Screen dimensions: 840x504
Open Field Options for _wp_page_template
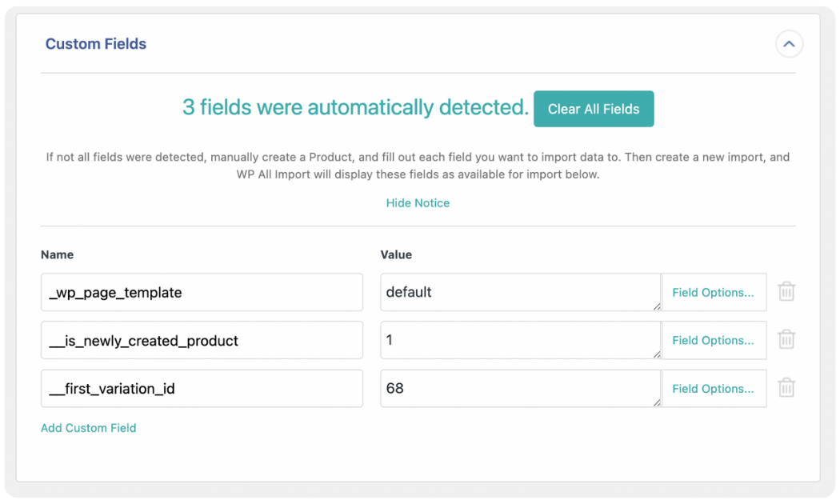coord(713,291)
